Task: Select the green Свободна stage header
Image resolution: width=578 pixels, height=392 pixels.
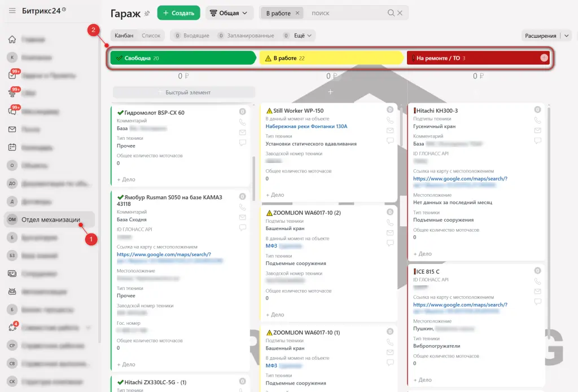Action: click(183, 58)
